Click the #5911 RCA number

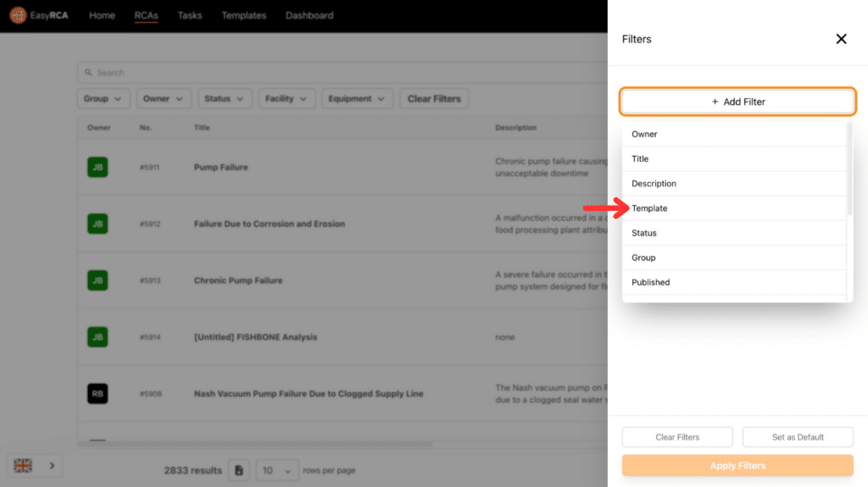tap(149, 167)
